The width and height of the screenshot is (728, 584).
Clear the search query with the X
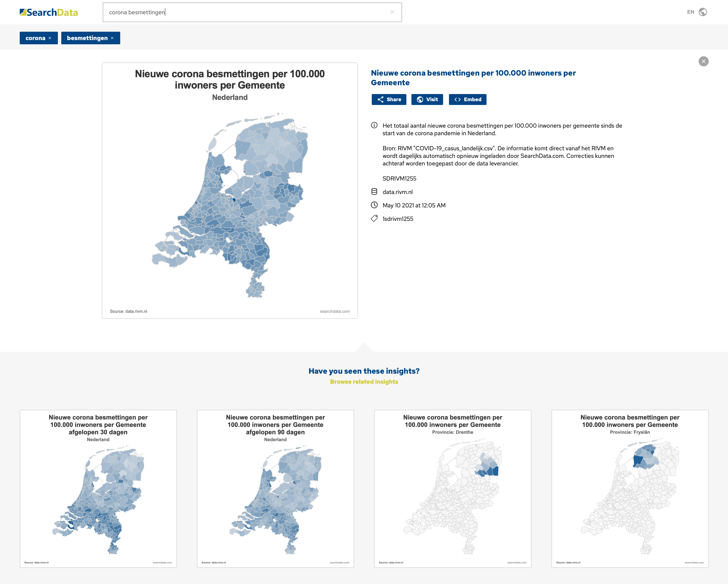(x=392, y=12)
